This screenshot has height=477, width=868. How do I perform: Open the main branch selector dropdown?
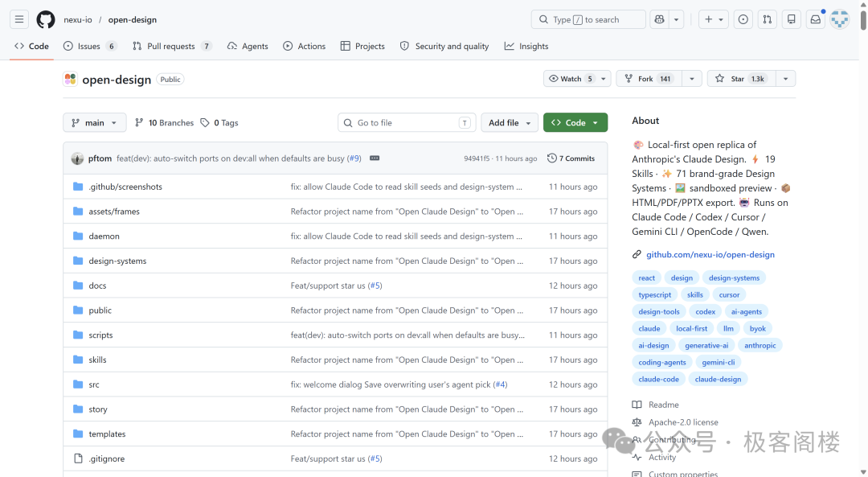[x=95, y=123]
